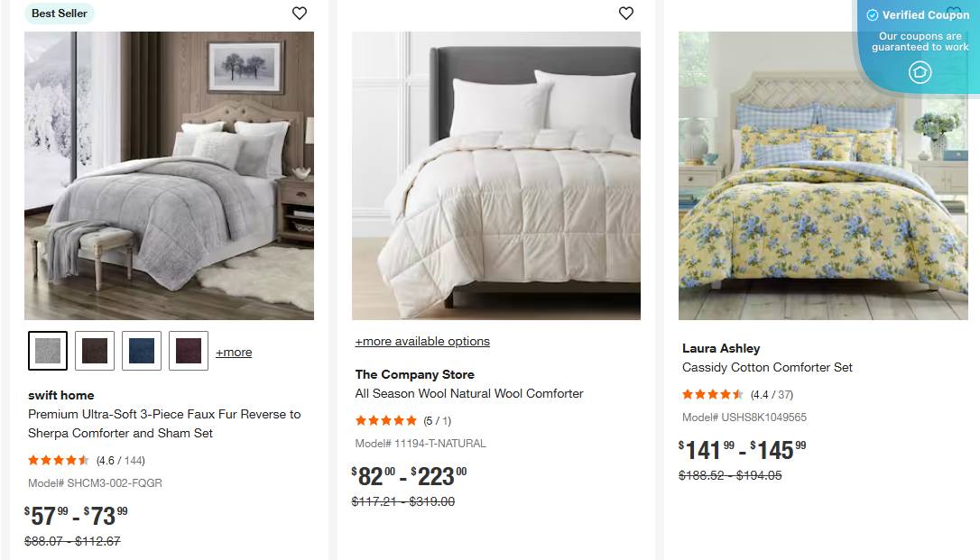Expand +more available options link

tap(421, 341)
